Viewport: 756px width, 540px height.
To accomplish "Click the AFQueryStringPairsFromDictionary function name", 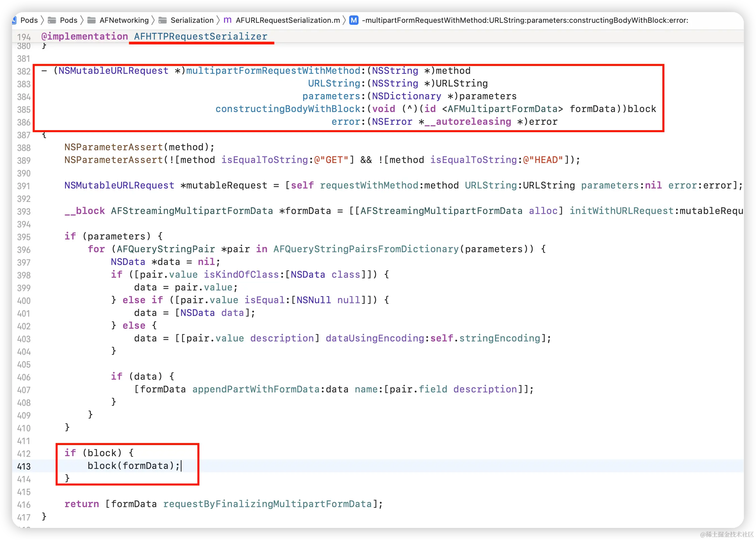I will 366,249.
